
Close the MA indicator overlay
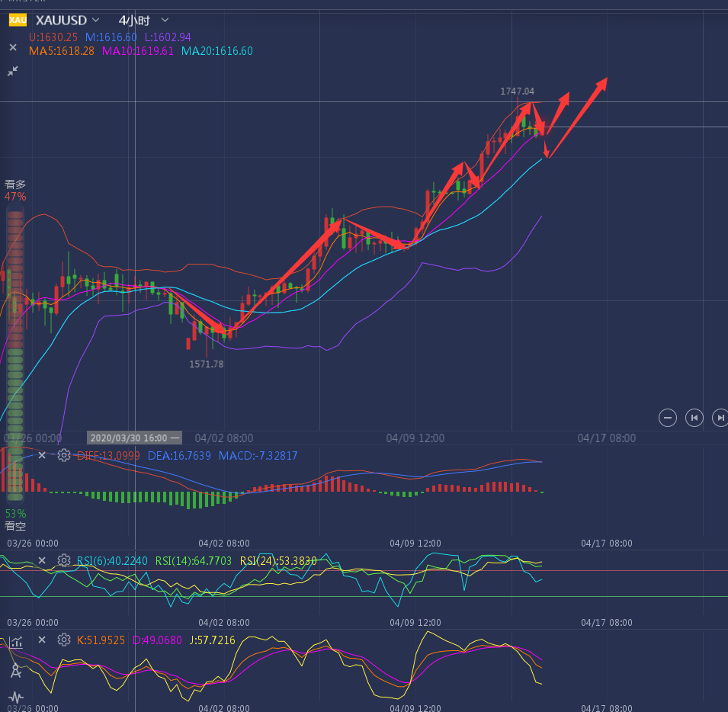tap(13, 47)
